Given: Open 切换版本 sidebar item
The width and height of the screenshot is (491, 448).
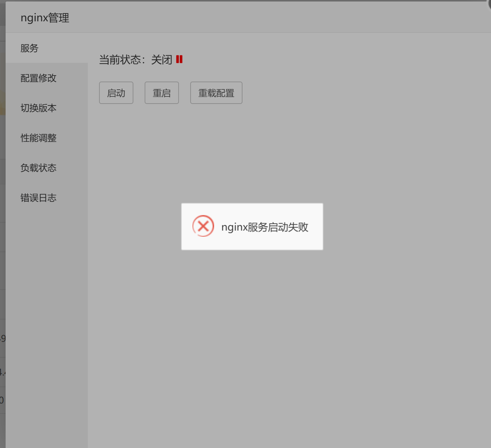Looking at the screenshot, I should click(x=47, y=108).
